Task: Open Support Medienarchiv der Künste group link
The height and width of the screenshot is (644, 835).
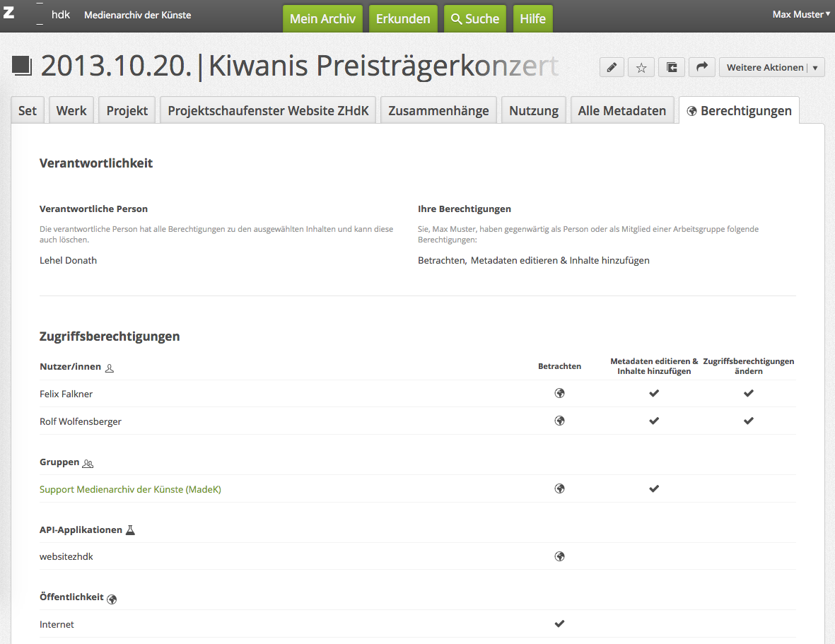Action: tap(130, 489)
